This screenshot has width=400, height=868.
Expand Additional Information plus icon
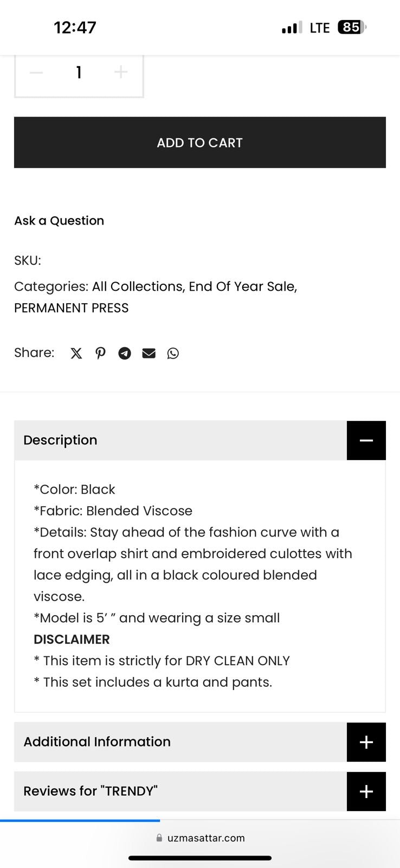(366, 742)
